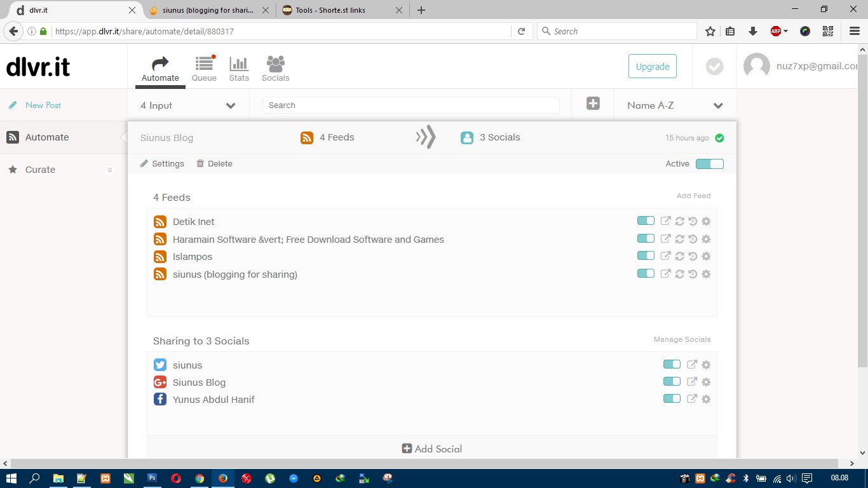This screenshot has width=868, height=488.
Task: Click the dlvr.it logo
Action: click(38, 67)
